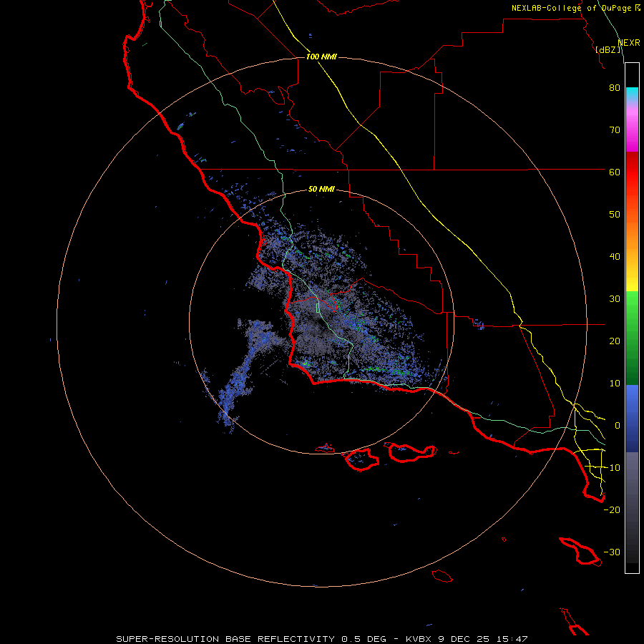
Task: Click the -10 dBZ scale value
Action: coord(612,468)
